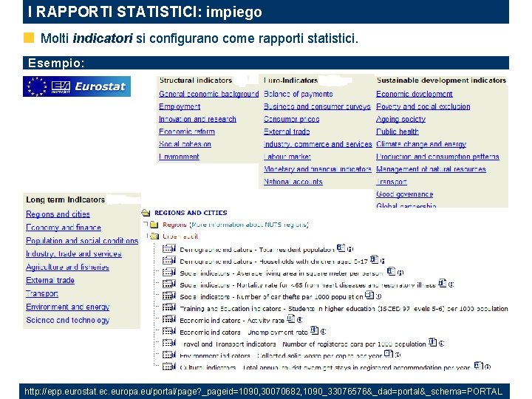This screenshot has height=399, width=532.
Task: Open Population and social conditions link
Action: (x=82, y=241)
